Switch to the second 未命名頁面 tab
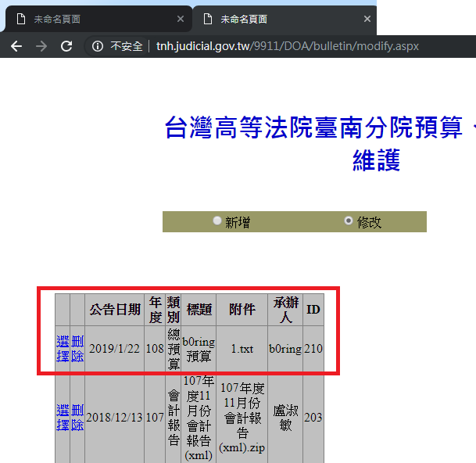 click(285, 19)
